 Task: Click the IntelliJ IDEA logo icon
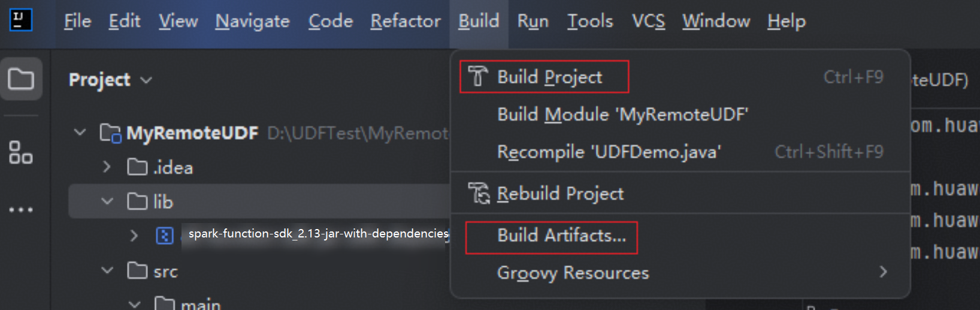[x=20, y=20]
